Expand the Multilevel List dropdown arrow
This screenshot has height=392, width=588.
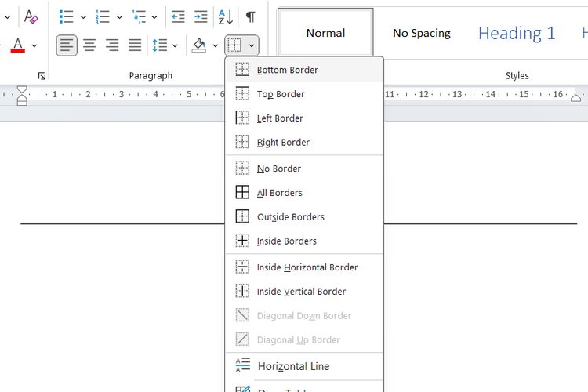(154, 17)
